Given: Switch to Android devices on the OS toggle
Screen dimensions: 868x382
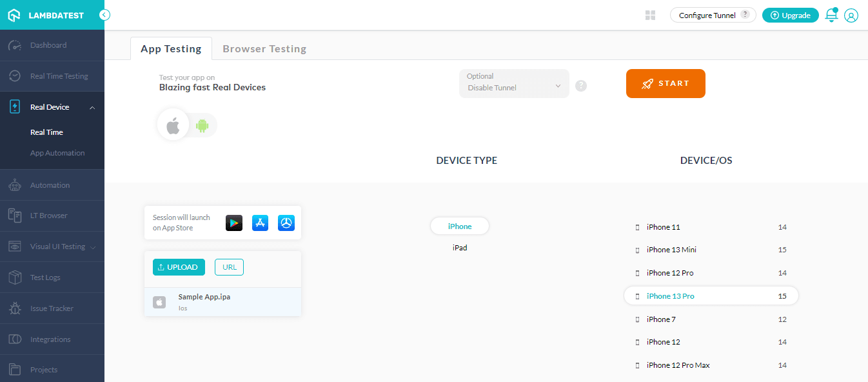Looking at the screenshot, I should pyautogui.click(x=202, y=124).
